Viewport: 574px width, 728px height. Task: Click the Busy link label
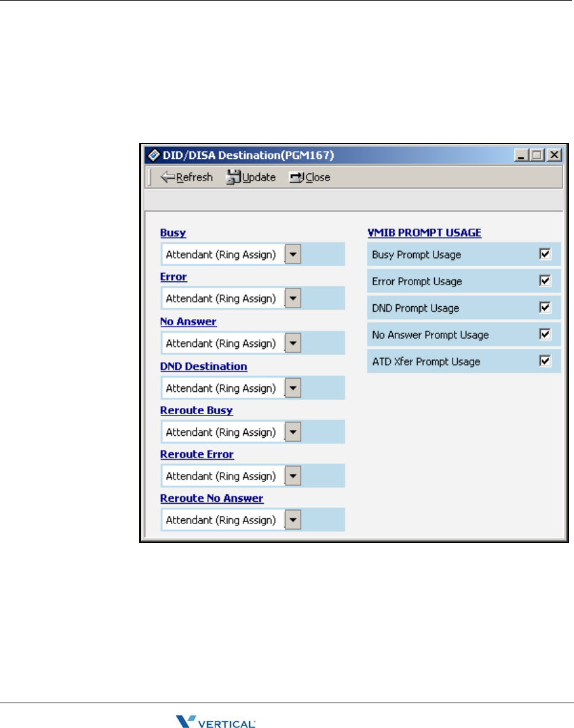click(x=173, y=233)
